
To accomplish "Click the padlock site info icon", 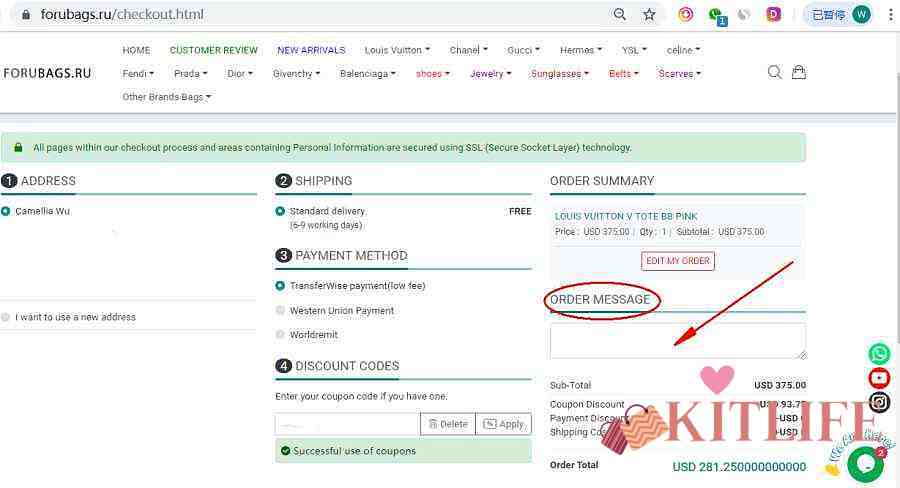I will (26, 15).
